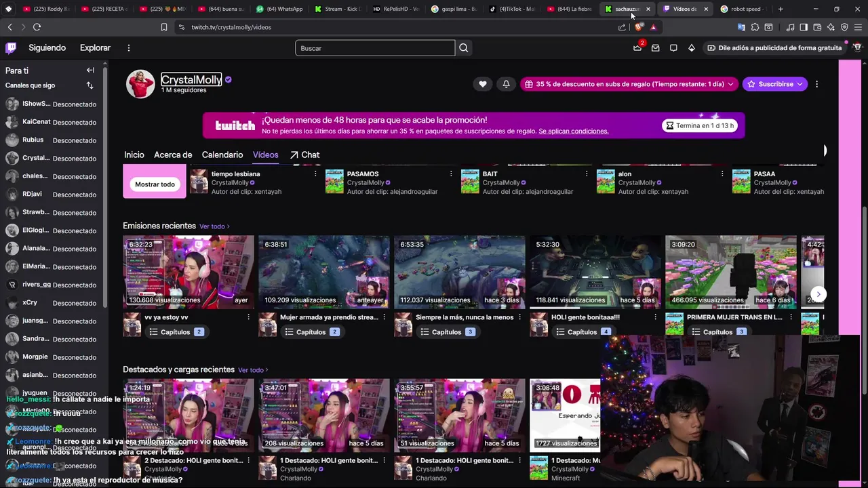This screenshot has height=488, width=868.
Task: Focus the Buscar search field
Action: tap(375, 48)
